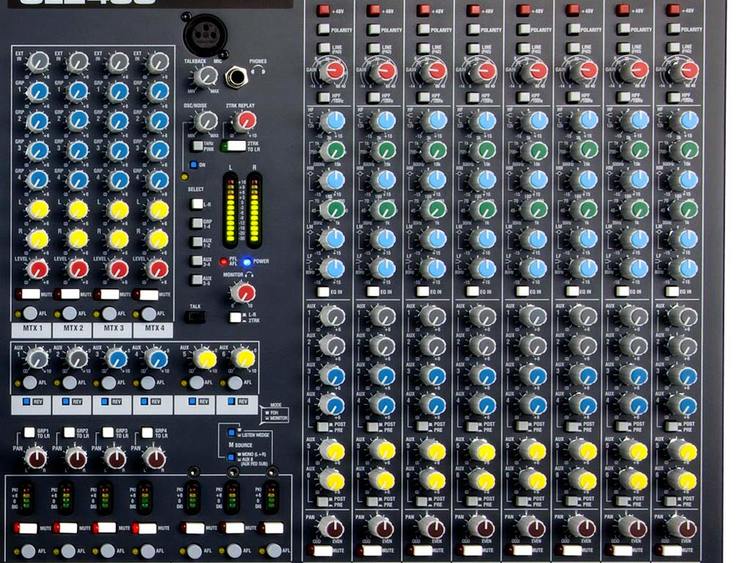The height and width of the screenshot is (563, 750).
Task: Turn red GAIN knob on leftmost channel
Action: [x=333, y=71]
